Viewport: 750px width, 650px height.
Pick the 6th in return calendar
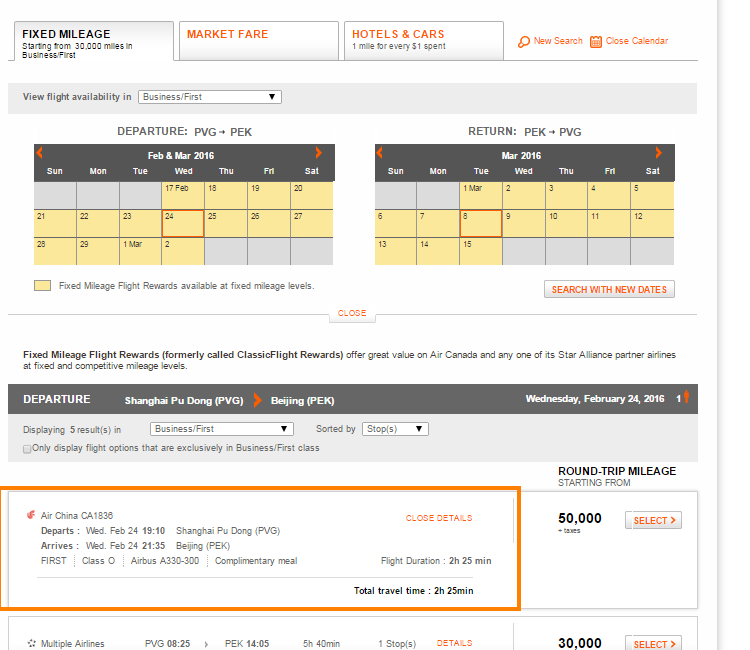tap(396, 223)
